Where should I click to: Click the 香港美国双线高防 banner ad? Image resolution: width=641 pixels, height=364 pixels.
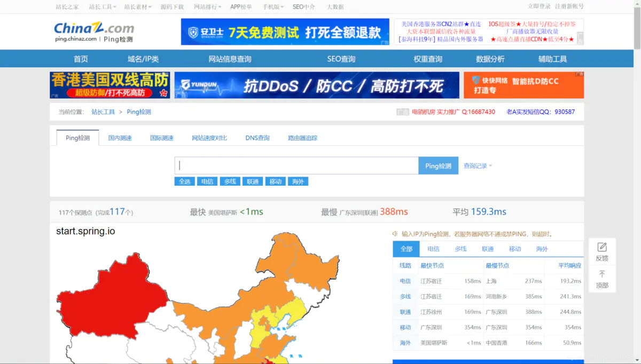(x=110, y=85)
